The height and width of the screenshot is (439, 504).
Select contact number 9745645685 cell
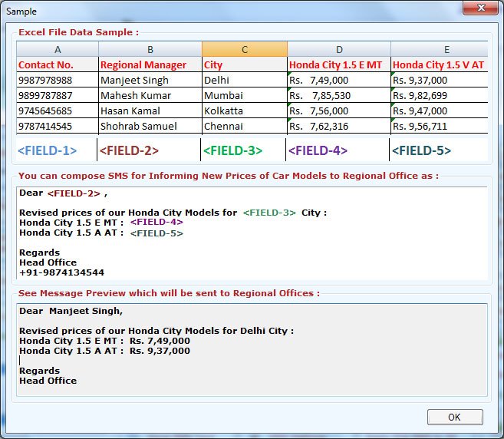[58, 111]
